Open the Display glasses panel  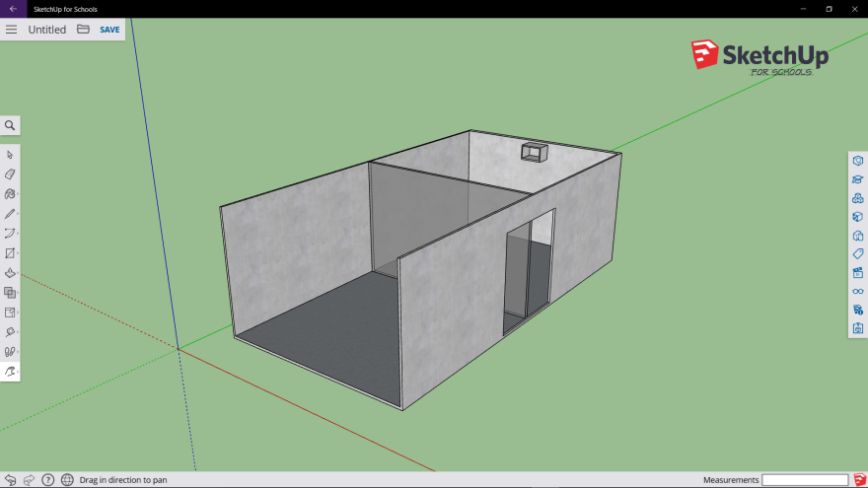[x=858, y=291]
